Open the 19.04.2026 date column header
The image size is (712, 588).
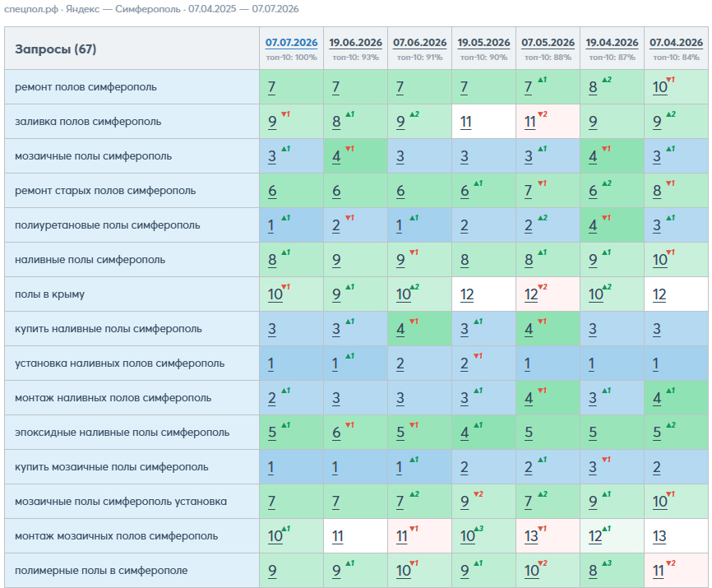click(612, 42)
